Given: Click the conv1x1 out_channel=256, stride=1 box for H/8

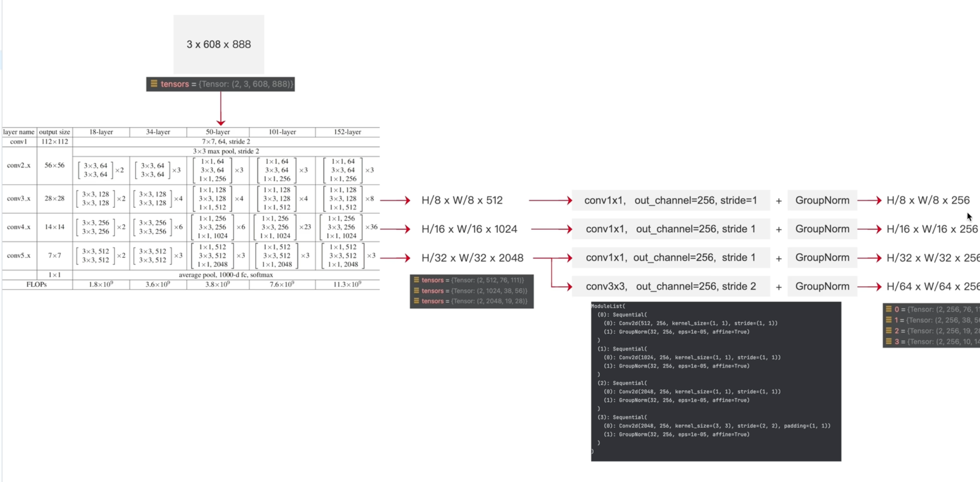Looking at the screenshot, I should pyautogui.click(x=671, y=200).
